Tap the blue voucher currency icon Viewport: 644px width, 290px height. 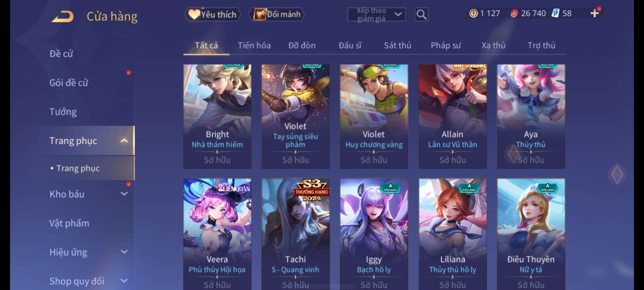pyautogui.click(x=555, y=13)
